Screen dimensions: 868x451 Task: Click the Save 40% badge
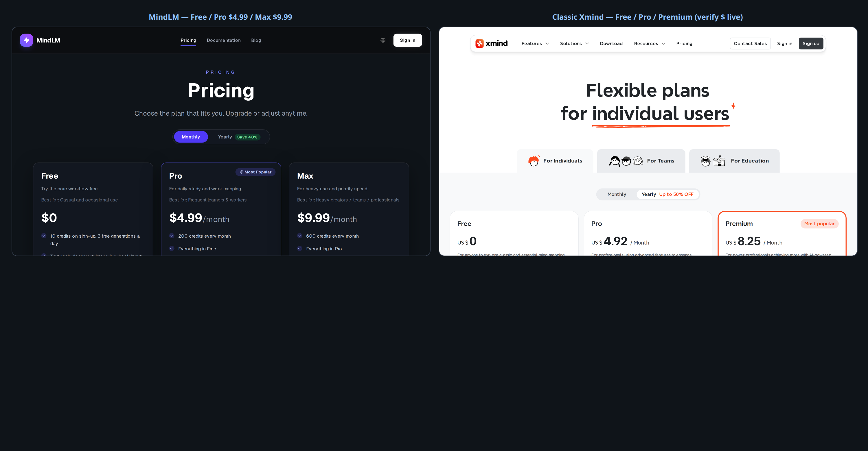point(247,137)
